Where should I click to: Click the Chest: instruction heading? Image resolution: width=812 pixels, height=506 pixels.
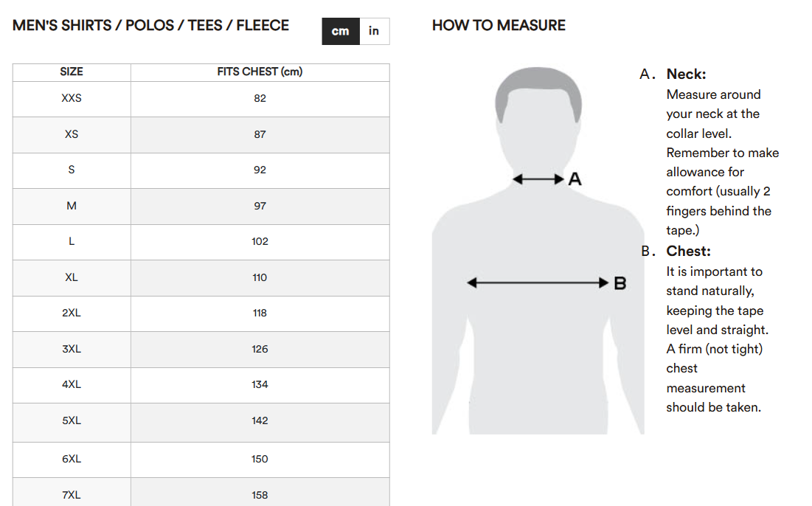688,252
